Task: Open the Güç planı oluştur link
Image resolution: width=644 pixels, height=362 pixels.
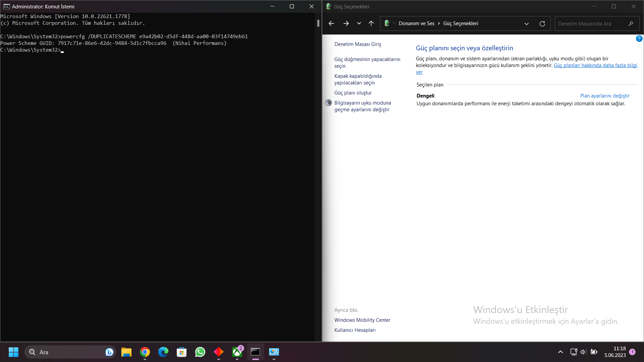Action: [353, 93]
